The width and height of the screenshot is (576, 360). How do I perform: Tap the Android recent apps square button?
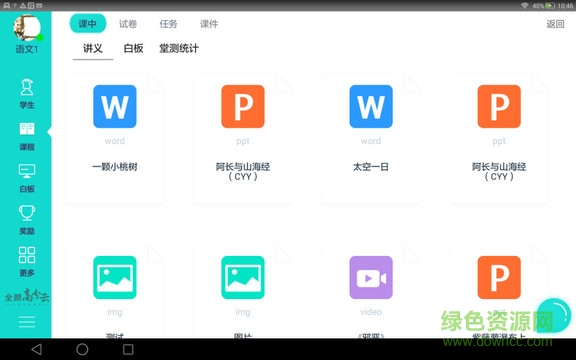coord(128,349)
